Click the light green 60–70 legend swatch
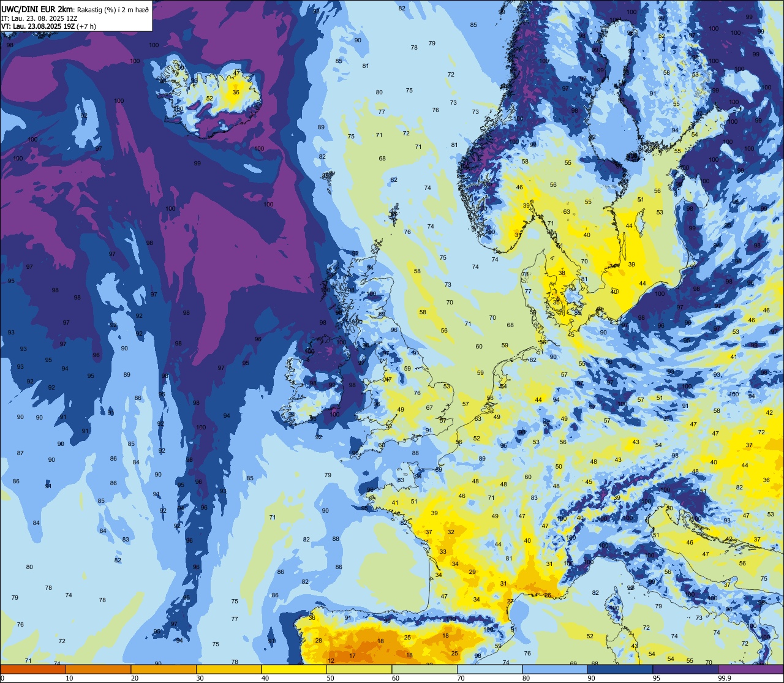Image resolution: width=784 pixels, height=683 pixels. 424,669
